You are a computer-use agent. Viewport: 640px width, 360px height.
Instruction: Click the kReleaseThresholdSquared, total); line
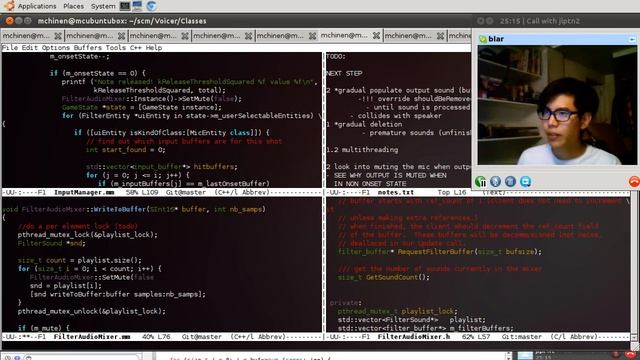click(160, 90)
